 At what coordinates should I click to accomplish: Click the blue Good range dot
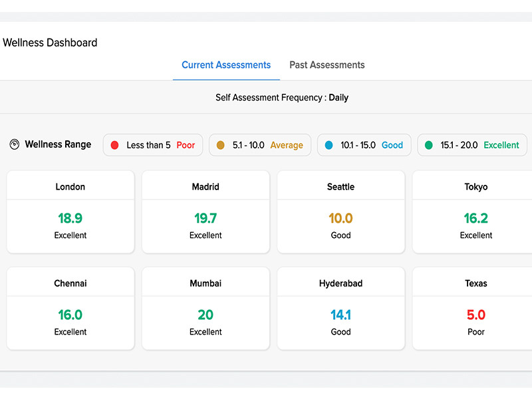click(x=329, y=145)
